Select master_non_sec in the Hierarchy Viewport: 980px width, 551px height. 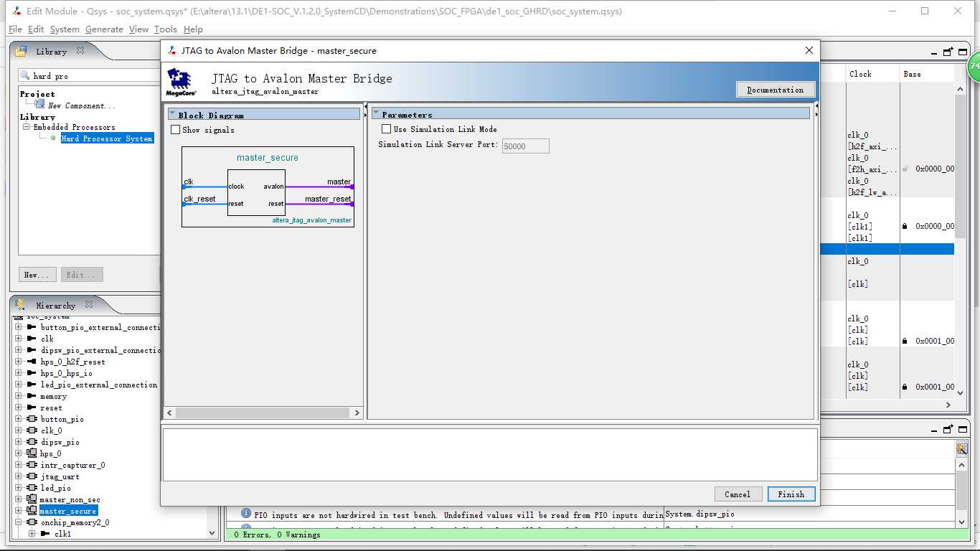coord(70,499)
